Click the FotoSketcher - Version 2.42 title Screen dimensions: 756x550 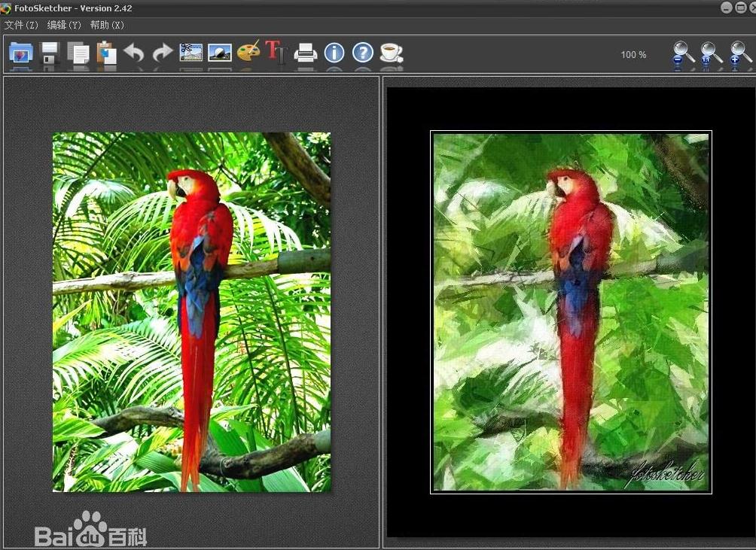(x=73, y=8)
